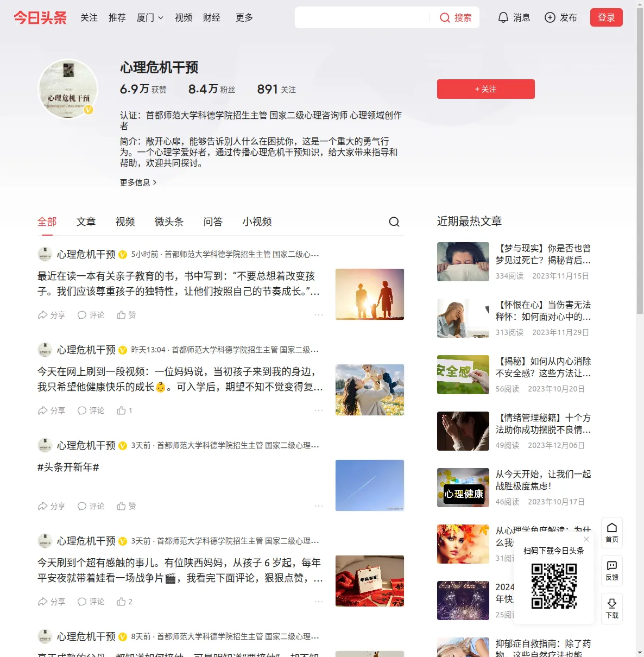Screen dimensions: 644x657
Task: Share the 今天在网上刷到一段视频 post
Action: (52, 410)
